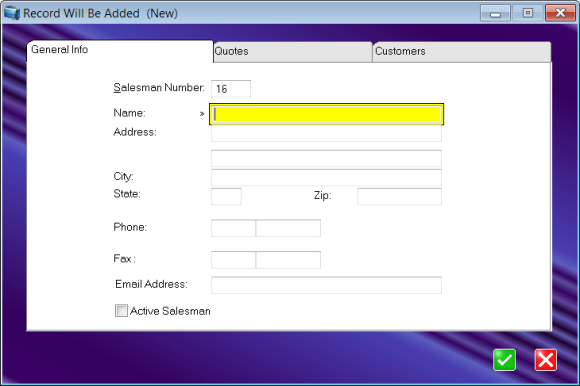Click the Salesman Number field showing 16
580x386 pixels.
point(231,89)
